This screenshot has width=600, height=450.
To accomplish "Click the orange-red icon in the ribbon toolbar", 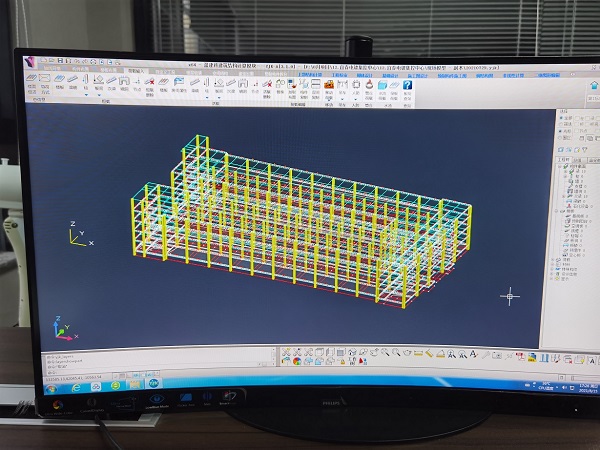I will click(328, 86).
